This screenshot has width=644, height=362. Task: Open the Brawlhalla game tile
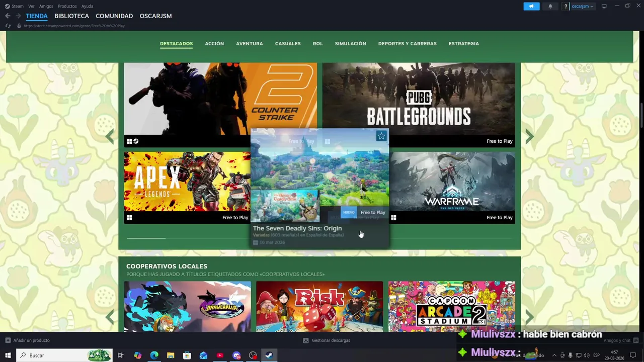click(187, 306)
